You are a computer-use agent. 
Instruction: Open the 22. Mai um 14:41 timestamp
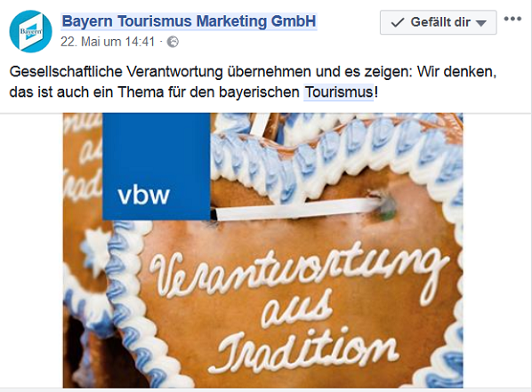tap(108, 42)
